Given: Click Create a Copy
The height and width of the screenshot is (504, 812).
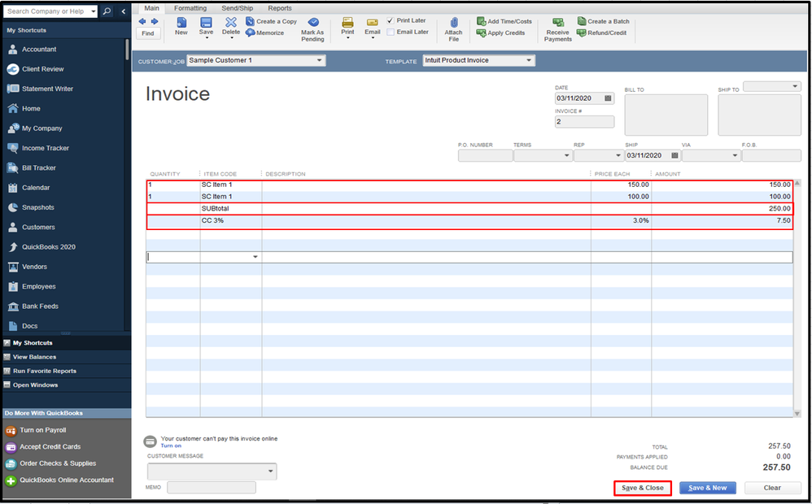Looking at the screenshot, I should 271,21.
